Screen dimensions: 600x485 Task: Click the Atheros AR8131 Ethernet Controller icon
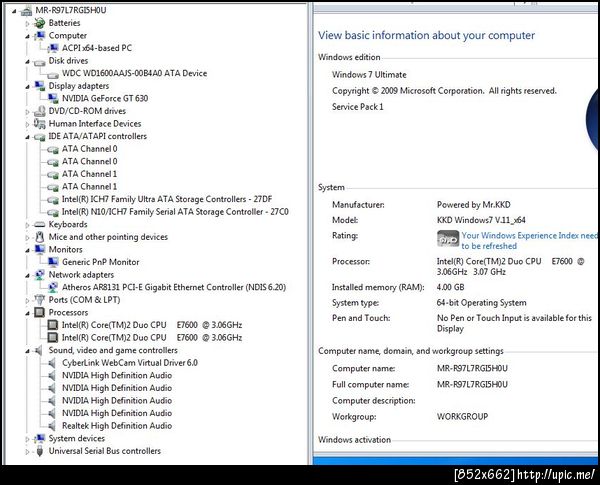(x=53, y=287)
